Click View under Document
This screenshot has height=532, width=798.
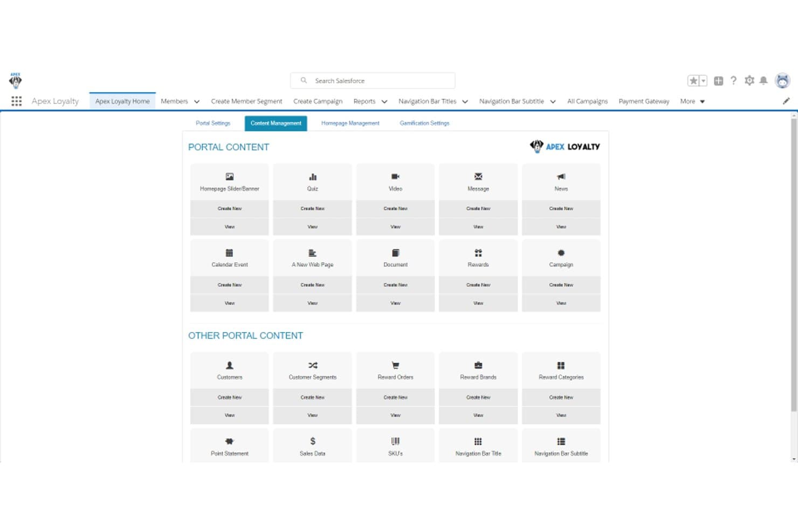pos(395,303)
